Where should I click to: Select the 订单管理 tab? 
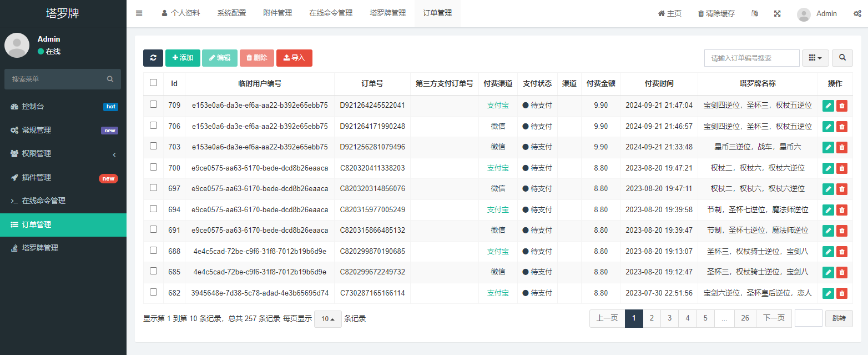[x=437, y=13]
